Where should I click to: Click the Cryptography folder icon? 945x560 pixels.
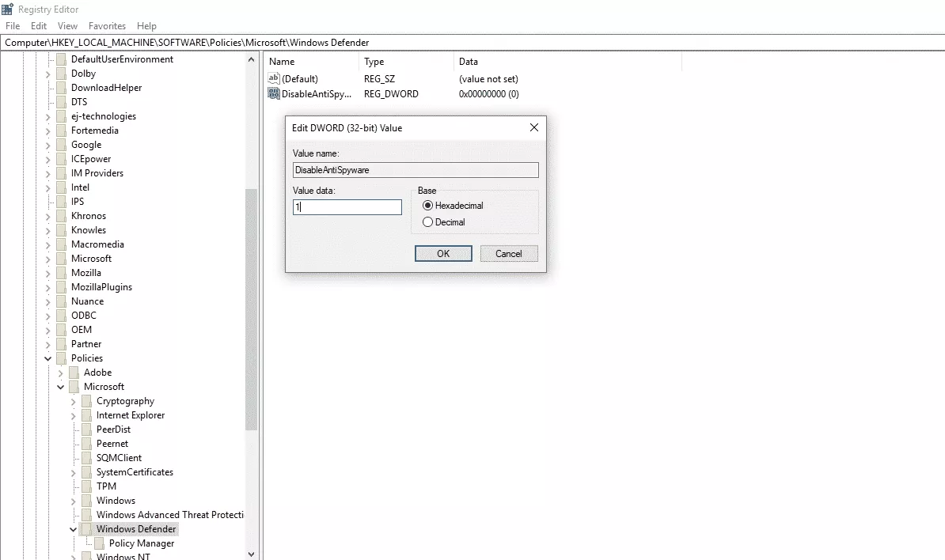tap(87, 401)
